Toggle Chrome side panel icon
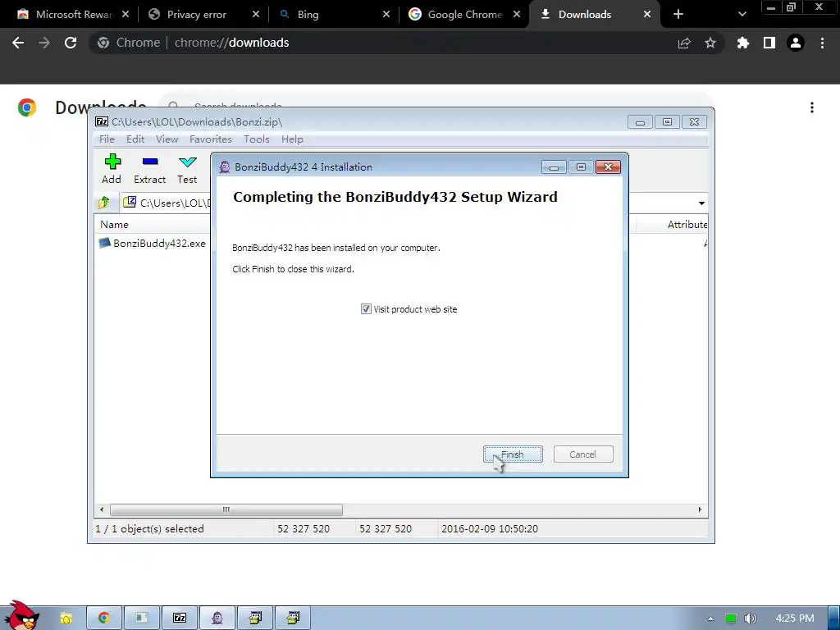This screenshot has width=840, height=630. coord(769,43)
